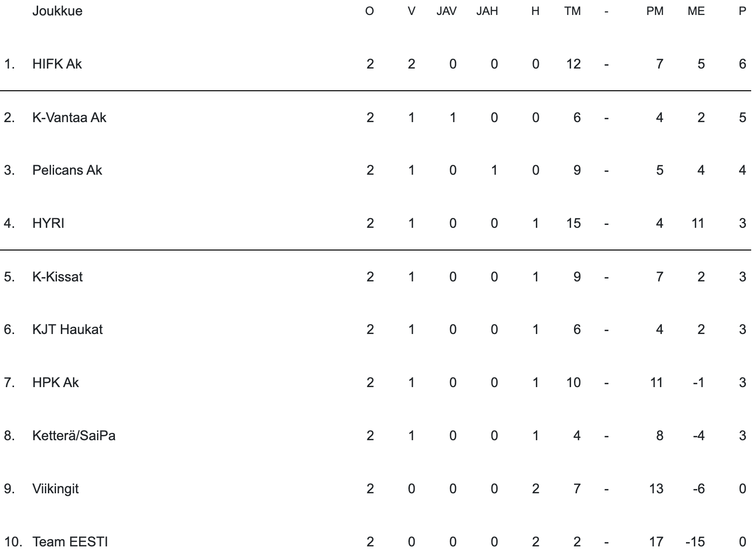Select the Viikingit team name
This screenshot has height=557, width=756.
pyautogui.click(x=56, y=488)
